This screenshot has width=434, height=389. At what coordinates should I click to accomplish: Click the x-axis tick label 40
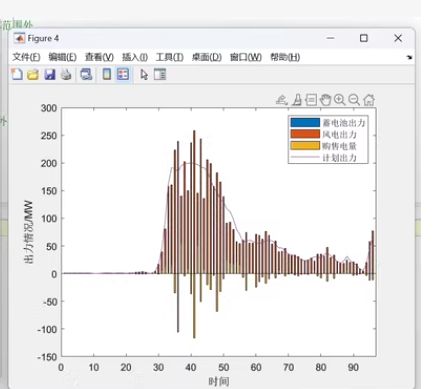pos(191,367)
